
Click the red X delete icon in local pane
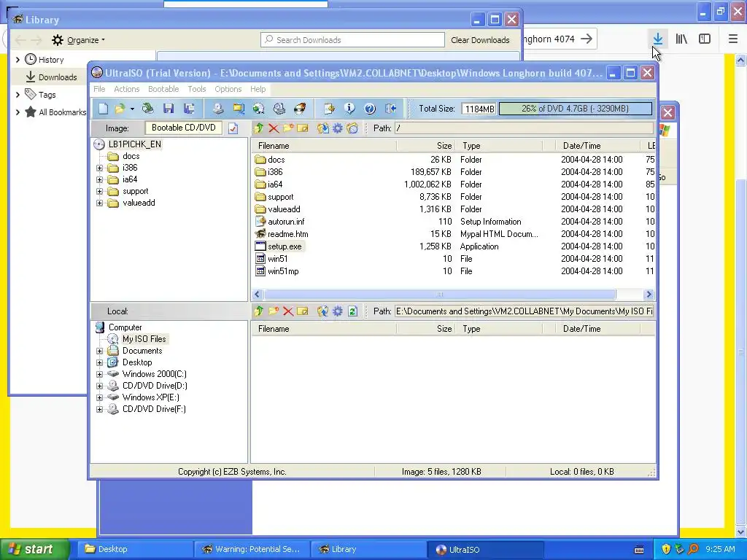pyautogui.click(x=287, y=311)
